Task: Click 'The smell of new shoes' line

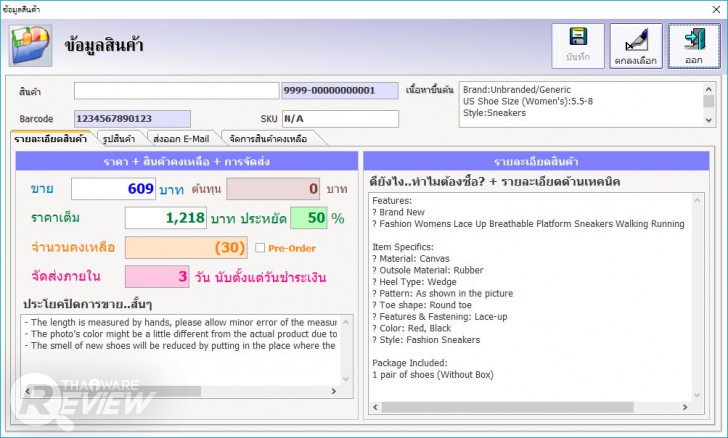Action: coord(180,346)
